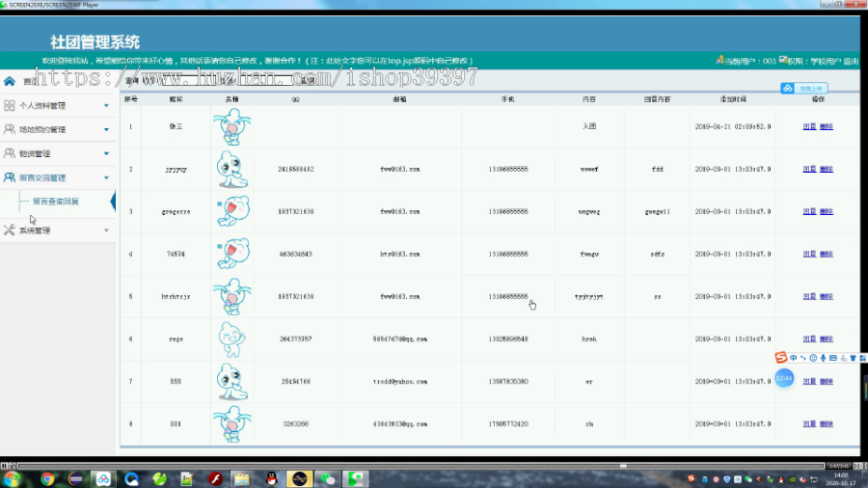Reply to the gregerre message row
The image size is (868, 488).
[809, 211]
